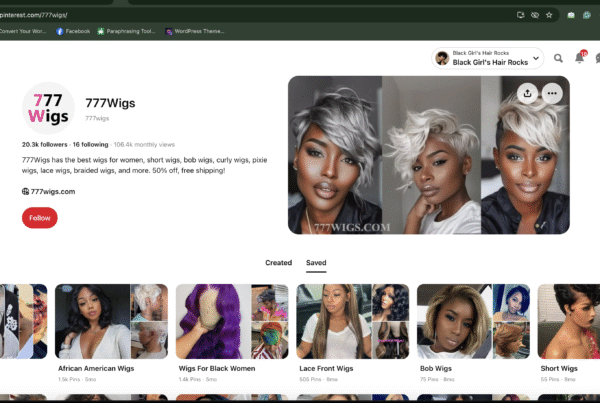Click the 106.4k monthly views text

144,144
